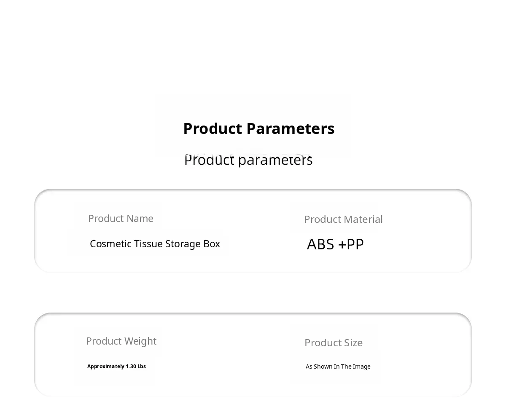Click the ABS +PP material value

[x=335, y=244]
